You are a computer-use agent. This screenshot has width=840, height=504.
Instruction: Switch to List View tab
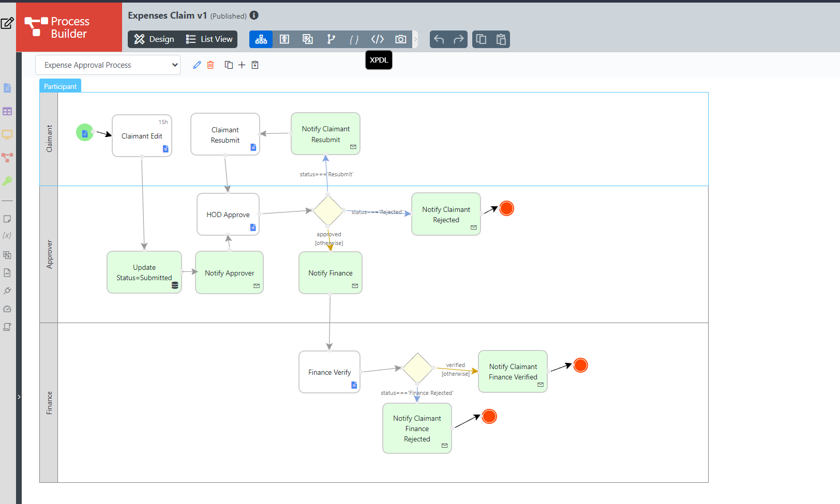click(x=209, y=39)
